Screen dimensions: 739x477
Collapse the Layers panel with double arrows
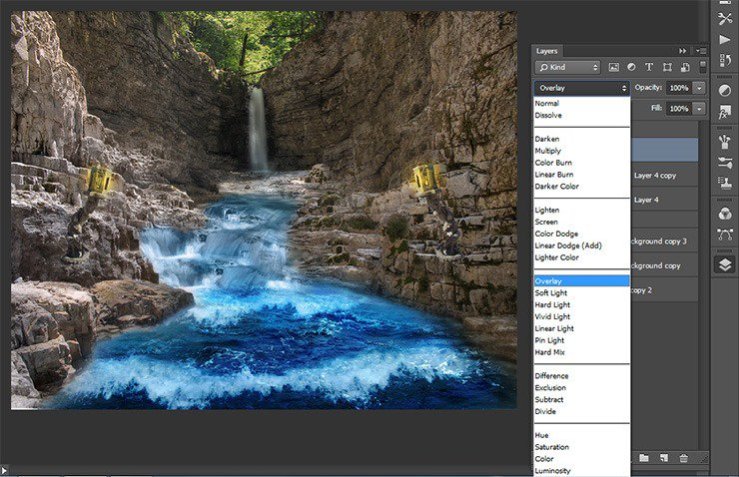pyautogui.click(x=683, y=50)
